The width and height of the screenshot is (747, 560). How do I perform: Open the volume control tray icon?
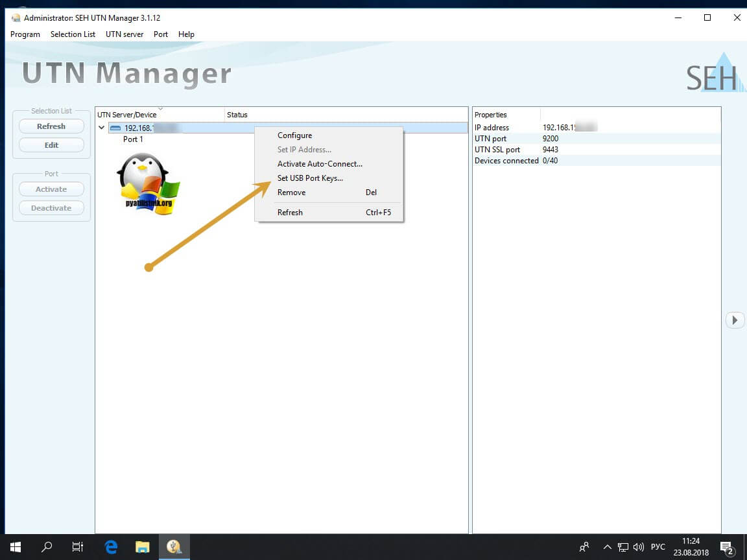coord(638,547)
